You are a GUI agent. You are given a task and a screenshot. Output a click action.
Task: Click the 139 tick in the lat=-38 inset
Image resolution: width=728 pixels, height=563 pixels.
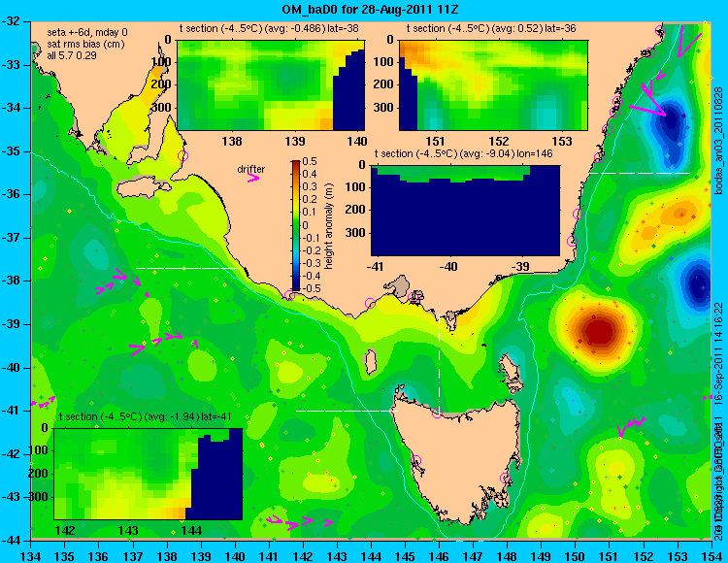(295, 141)
